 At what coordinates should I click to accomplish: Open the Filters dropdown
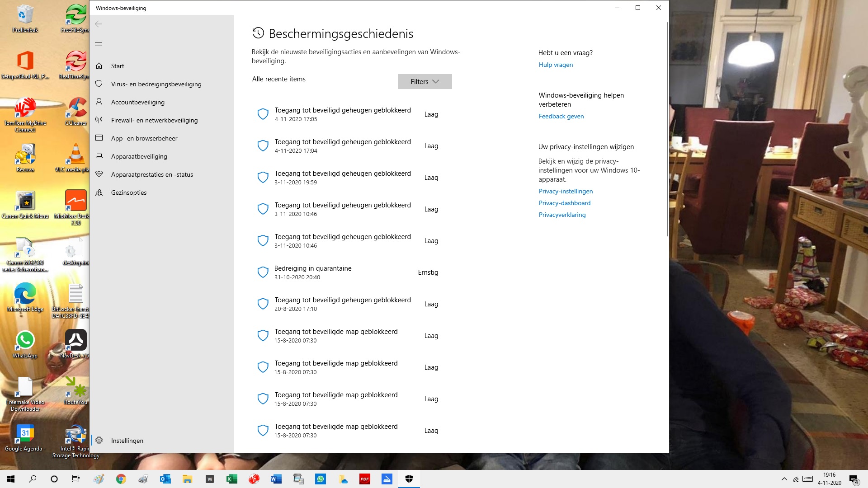pyautogui.click(x=425, y=82)
